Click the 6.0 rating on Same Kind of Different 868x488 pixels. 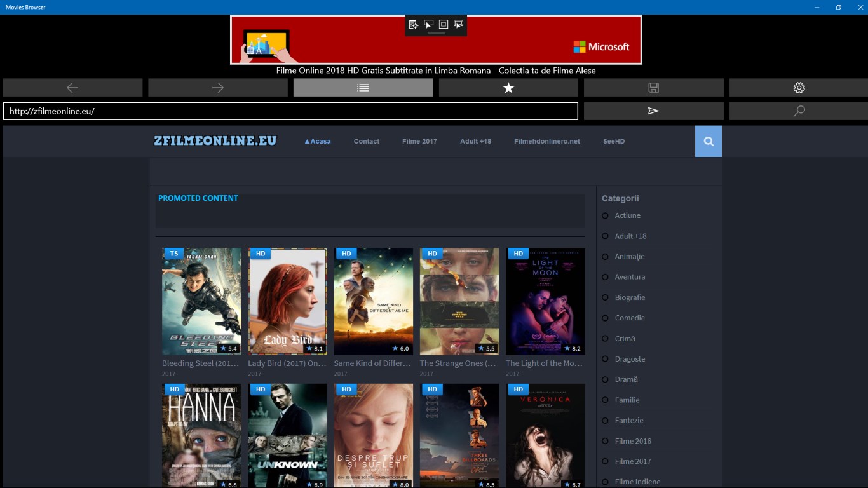click(x=400, y=348)
